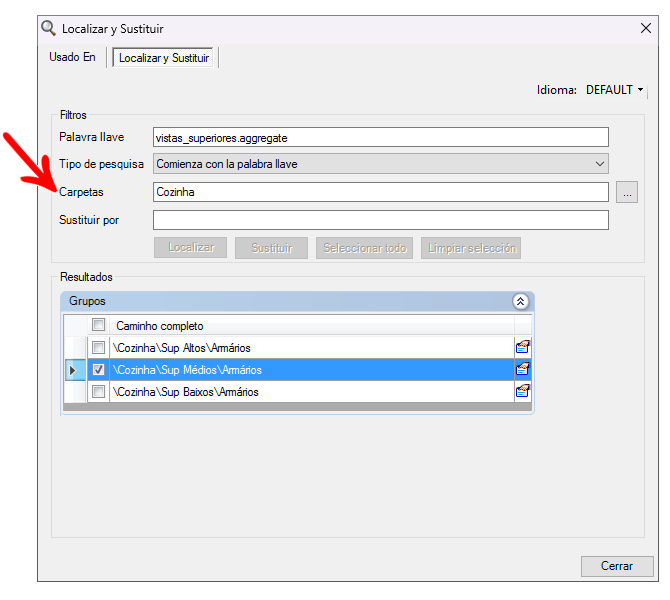
Task: Click the edit icon for Sup Médios row
Action: tap(523, 370)
